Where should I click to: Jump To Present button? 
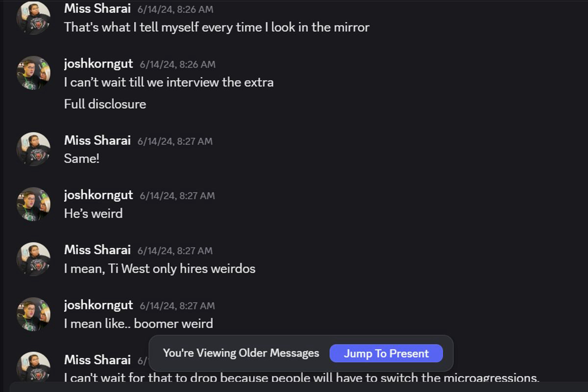pyautogui.click(x=386, y=353)
